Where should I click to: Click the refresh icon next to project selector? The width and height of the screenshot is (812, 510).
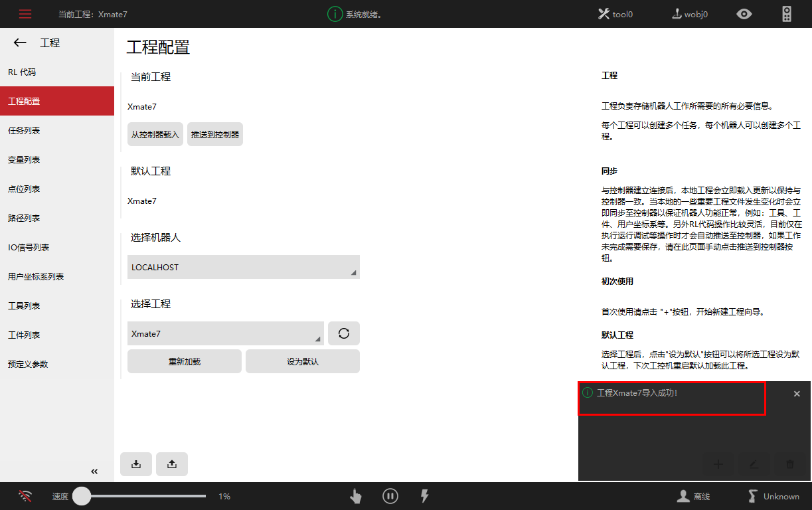(x=344, y=333)
